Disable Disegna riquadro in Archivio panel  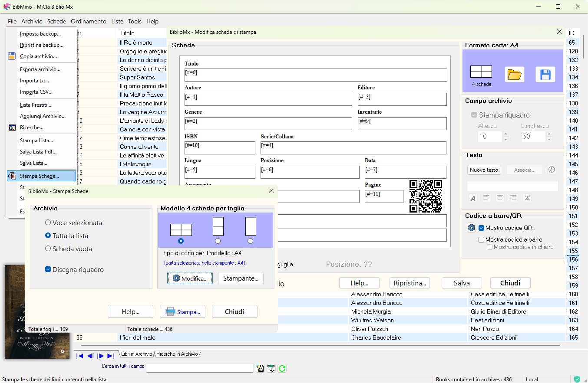coord(48,269)
